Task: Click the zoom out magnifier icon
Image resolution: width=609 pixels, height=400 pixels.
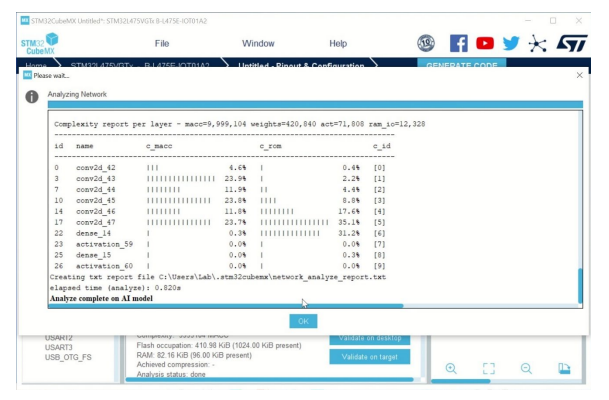Action: tap(526, 368)
